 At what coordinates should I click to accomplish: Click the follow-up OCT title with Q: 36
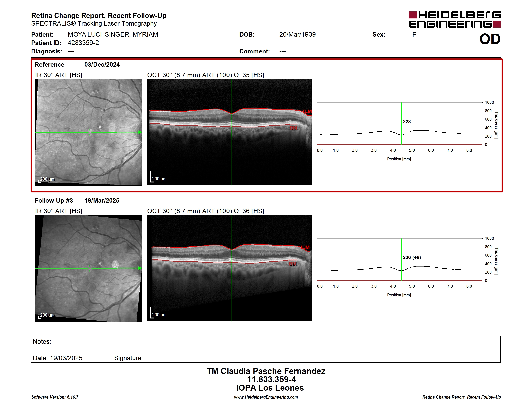pos(205,211)
